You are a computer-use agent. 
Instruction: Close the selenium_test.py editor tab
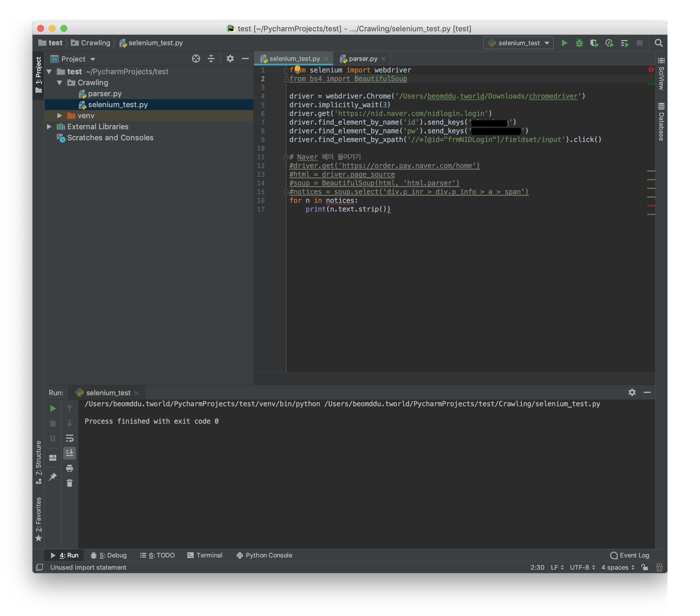[326, 59]
